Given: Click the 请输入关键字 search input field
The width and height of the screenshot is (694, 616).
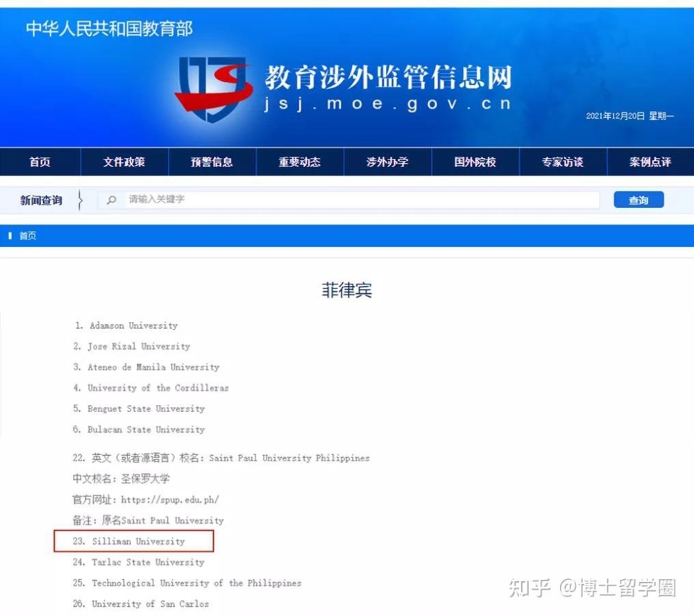Looking at the screenshot, I should point(348,200).
